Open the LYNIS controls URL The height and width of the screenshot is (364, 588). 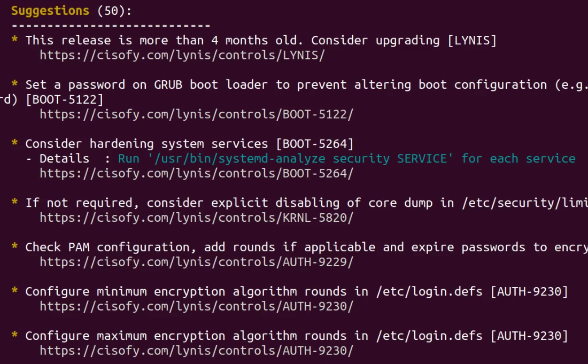coord(182,56)
